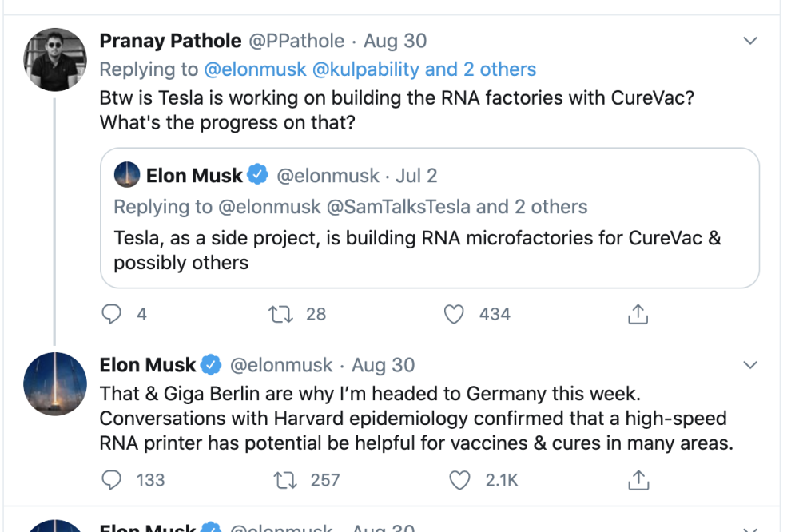The width and height of the screenshot is (799, 532).
Task: Open the Aug 30 timestamp on Pranay's tweet
Action: click(395, 41)
